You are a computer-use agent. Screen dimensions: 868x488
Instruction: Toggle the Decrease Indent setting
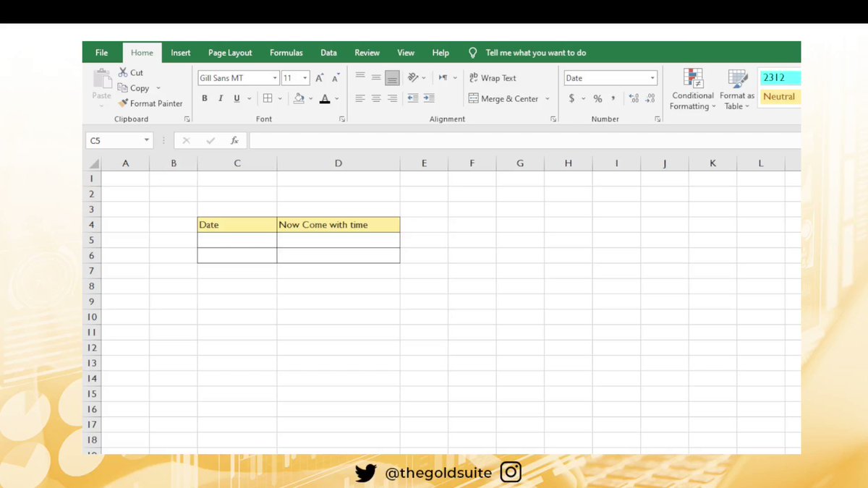pos(412,98)
